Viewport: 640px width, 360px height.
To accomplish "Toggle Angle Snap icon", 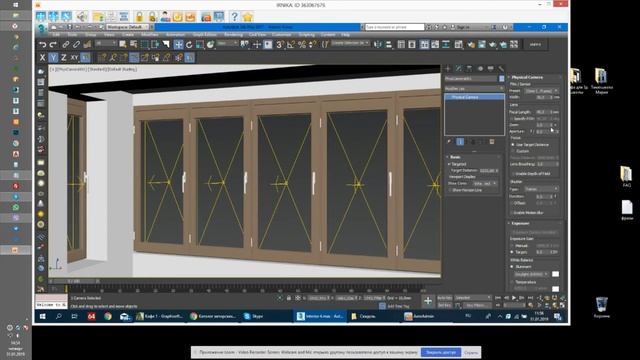I will pyautogui.click(x=291, y=44).
